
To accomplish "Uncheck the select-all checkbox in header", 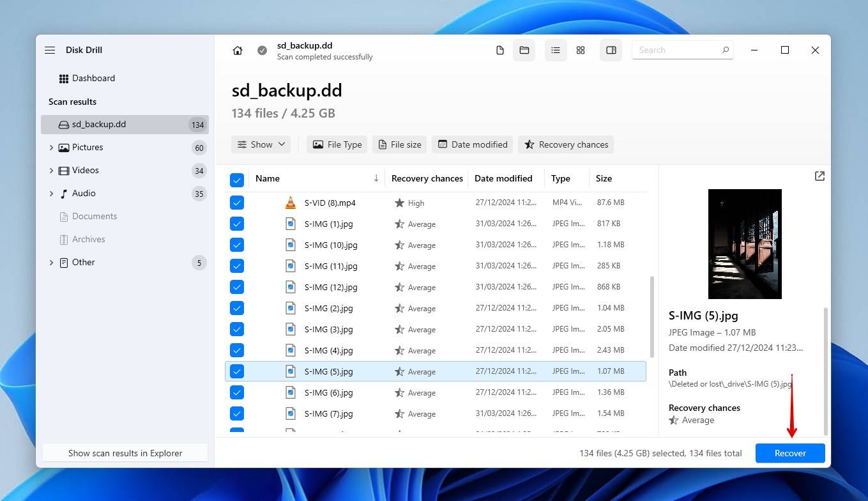I will (x=237, y=180).
